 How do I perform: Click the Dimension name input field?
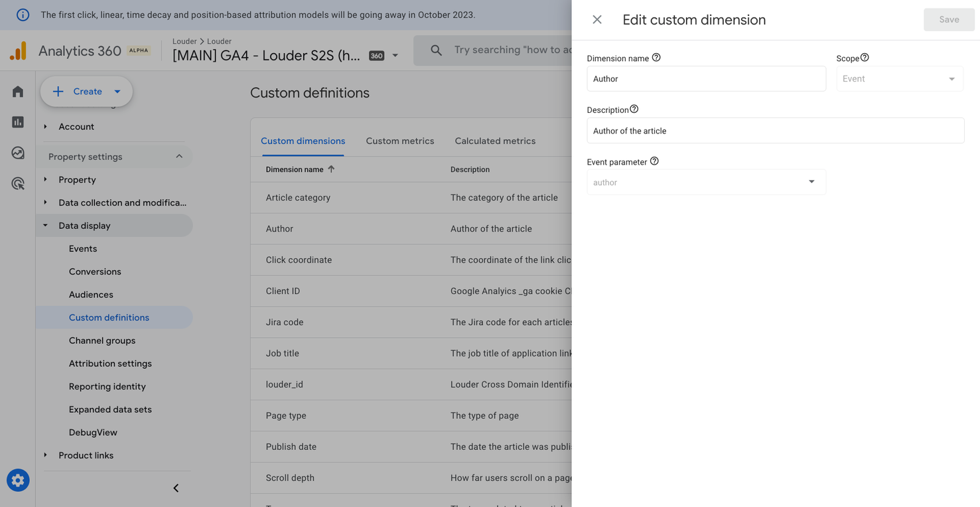click(x=706, y=79)
